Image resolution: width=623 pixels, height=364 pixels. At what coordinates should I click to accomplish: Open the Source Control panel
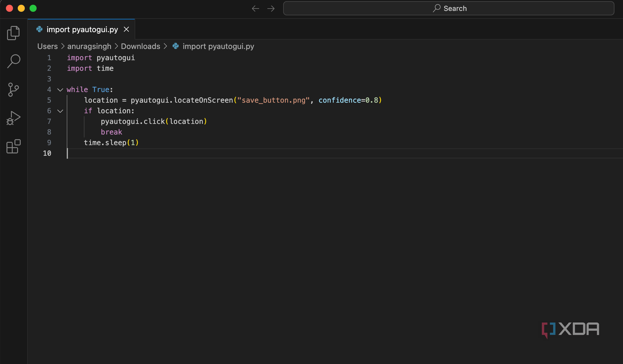coord(13,90)
